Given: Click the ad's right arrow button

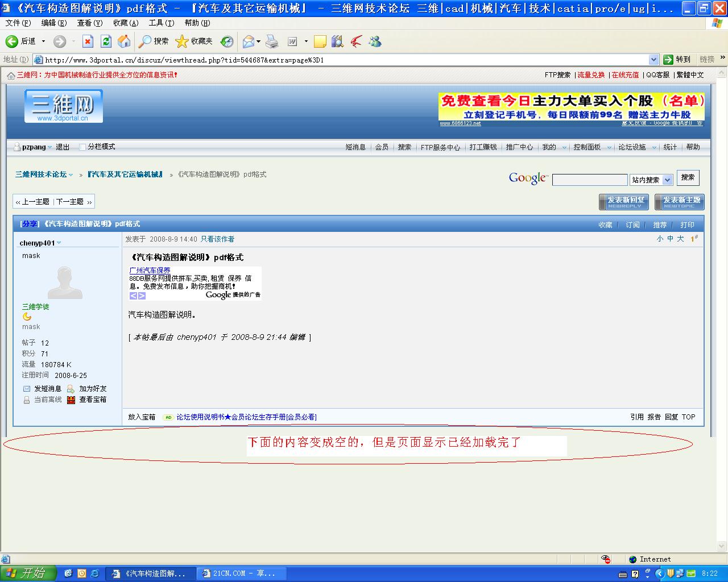Looking at the screenshot, I should tap(142, 296).
